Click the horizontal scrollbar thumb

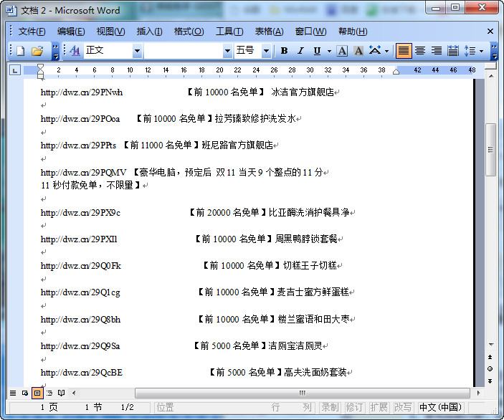pos(303,393)
